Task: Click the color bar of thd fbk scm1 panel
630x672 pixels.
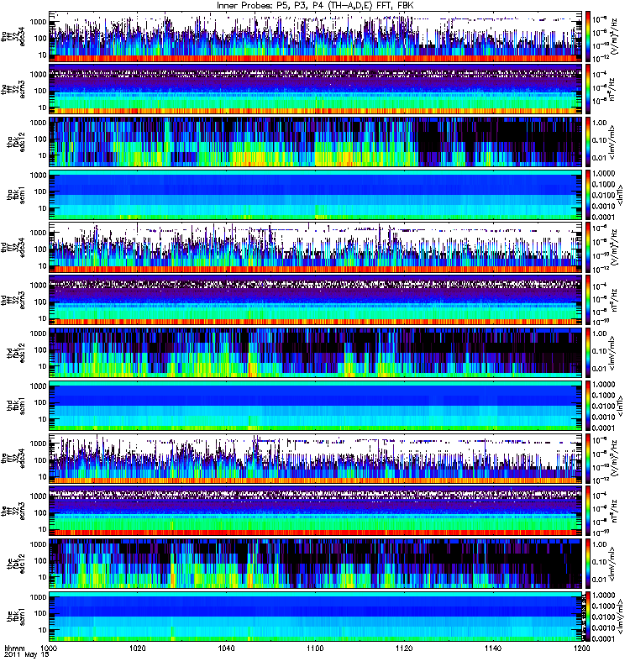Action: click(589, 406)
